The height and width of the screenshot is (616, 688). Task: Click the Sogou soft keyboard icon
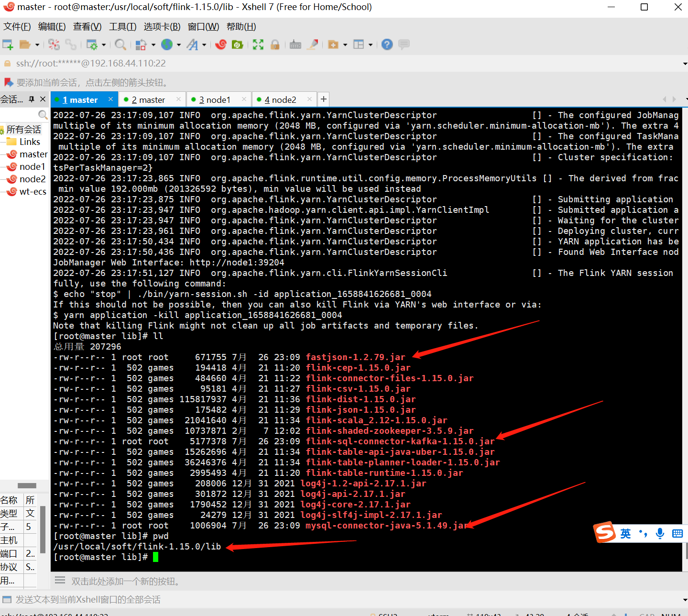pos(677,533)
